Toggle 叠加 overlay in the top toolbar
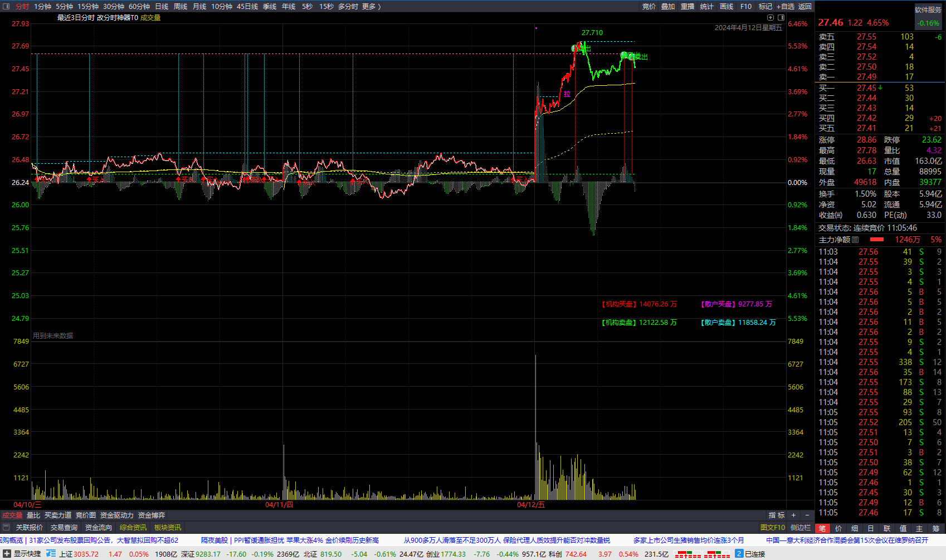 [668, 7]
